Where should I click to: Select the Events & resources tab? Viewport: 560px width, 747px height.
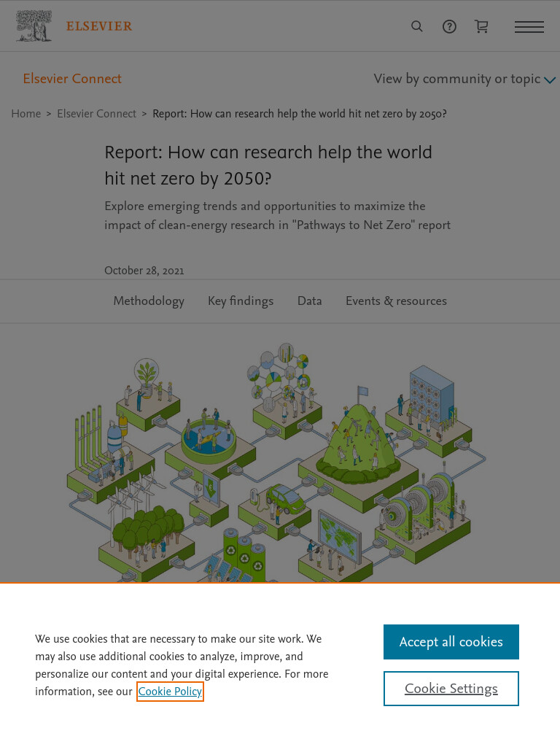tap(396, 301)
